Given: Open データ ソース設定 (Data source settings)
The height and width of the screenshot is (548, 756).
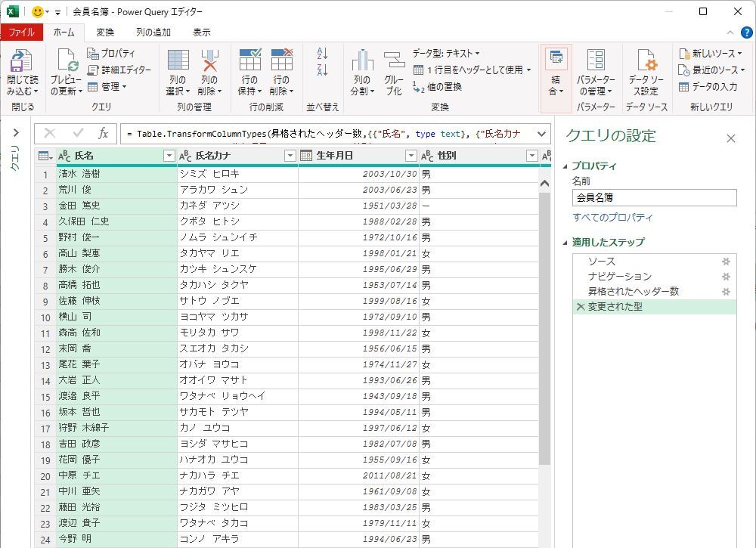Looking at the screenshot, I should (646, 62).
